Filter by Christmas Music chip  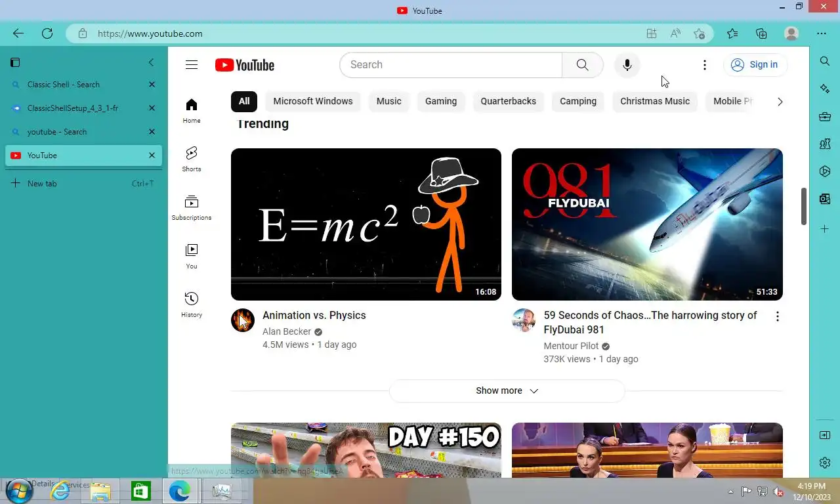[655, 101]
